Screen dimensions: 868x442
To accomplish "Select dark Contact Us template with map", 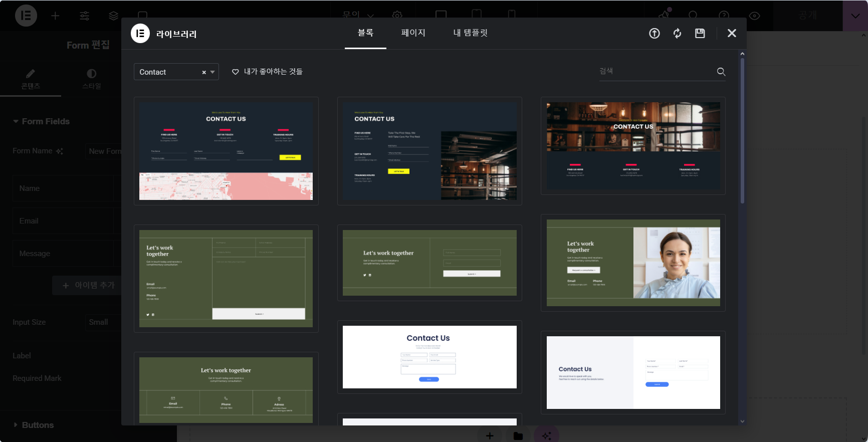I will [x=226, y=151].
